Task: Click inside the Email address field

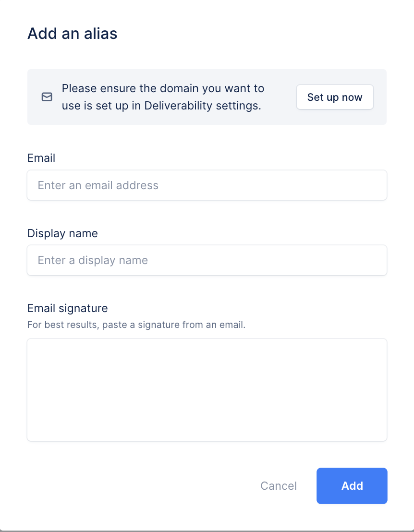Action: 207,185
